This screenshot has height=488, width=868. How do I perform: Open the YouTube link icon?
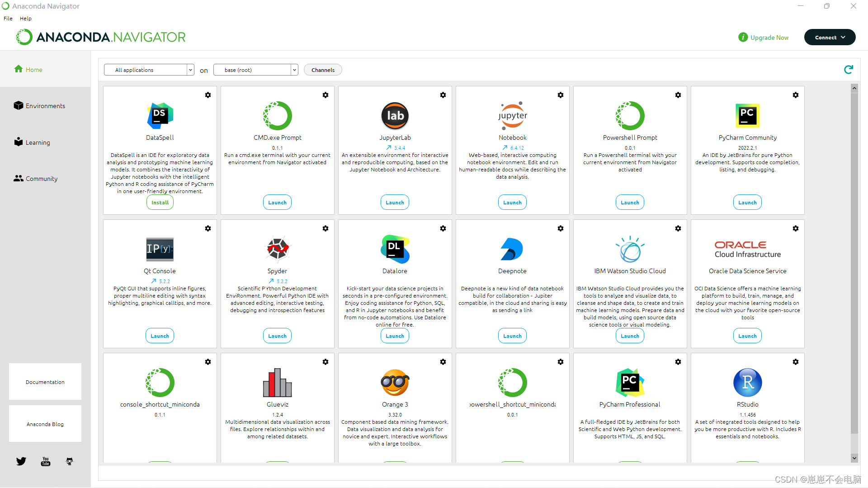pos(46,461)
